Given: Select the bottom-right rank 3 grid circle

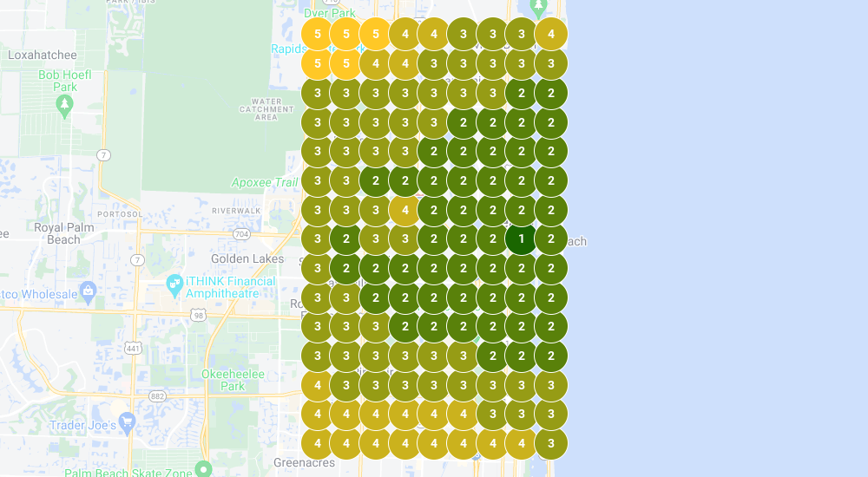Looking at the screenshot, I should [x=550, y=443].
